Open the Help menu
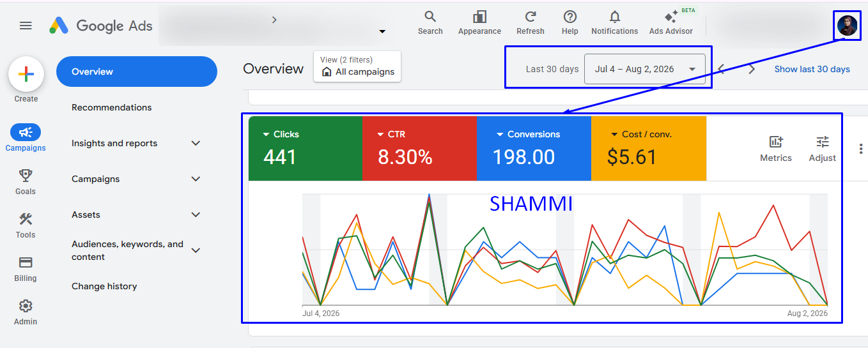 pyautogui.click(x=570, y=23)
